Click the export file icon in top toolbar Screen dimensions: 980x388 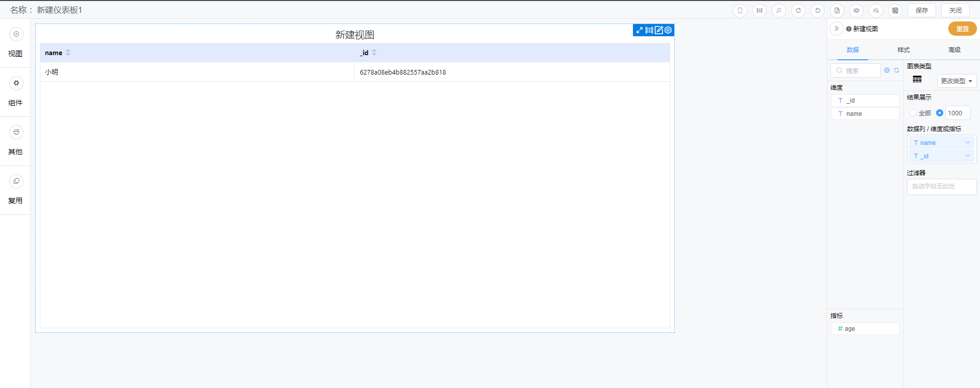pos(837,10)
